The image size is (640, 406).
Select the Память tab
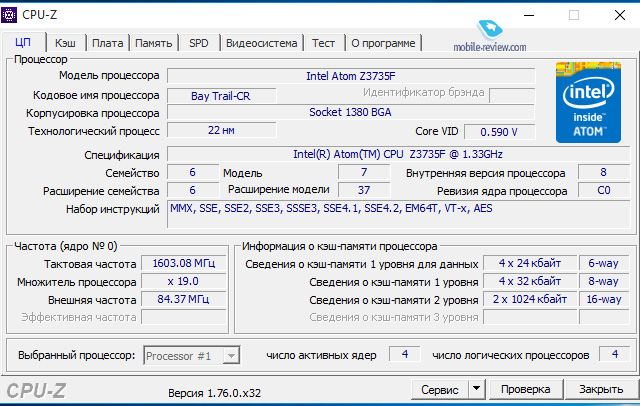click(x=153, y=43)
